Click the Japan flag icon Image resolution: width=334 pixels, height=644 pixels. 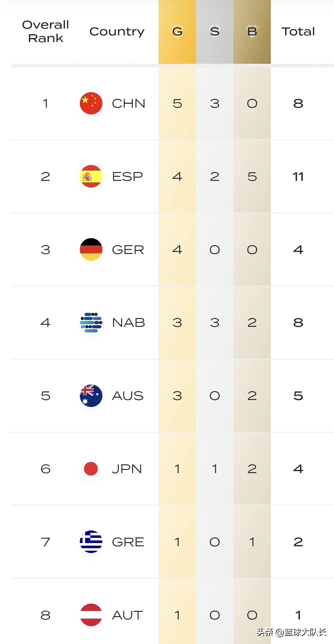91,469
